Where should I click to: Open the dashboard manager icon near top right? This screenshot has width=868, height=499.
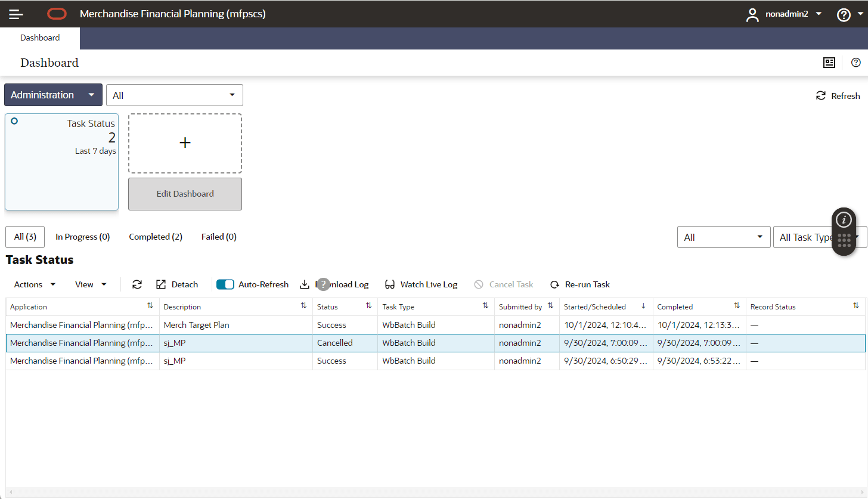point(829,63)
